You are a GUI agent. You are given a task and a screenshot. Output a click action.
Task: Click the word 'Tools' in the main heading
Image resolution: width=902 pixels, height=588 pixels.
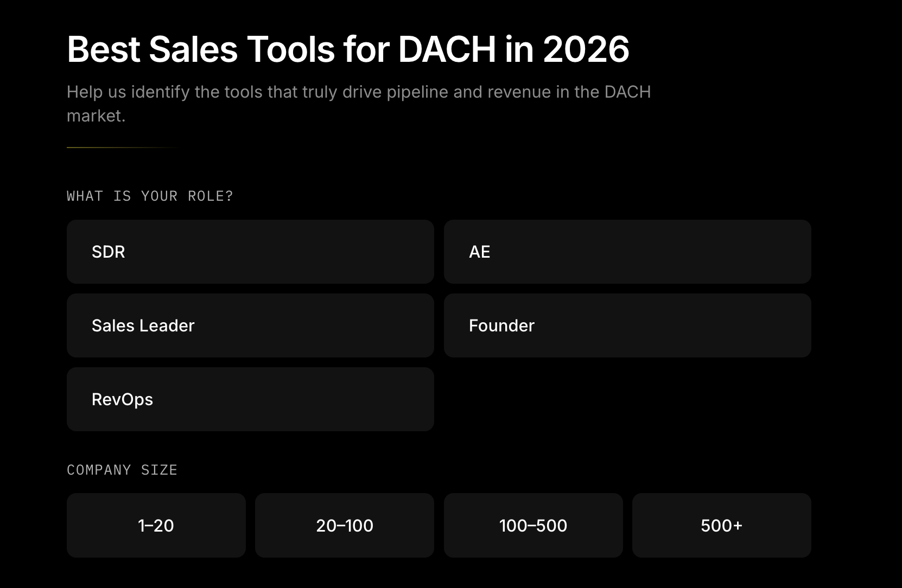click(291, 49)
